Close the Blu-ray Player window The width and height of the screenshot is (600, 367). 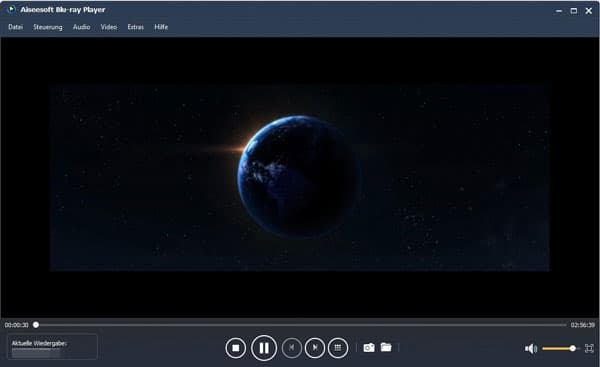coord(589,11)
